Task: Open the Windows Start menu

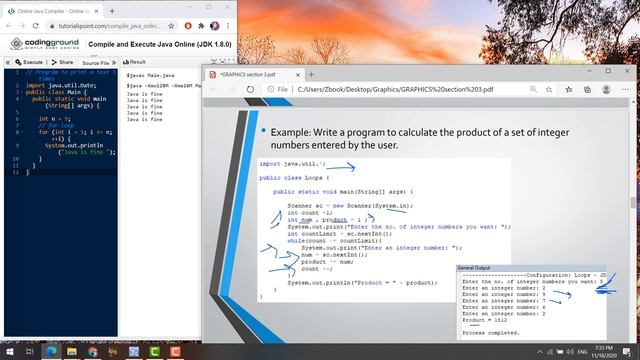Action: coord(9,351)
